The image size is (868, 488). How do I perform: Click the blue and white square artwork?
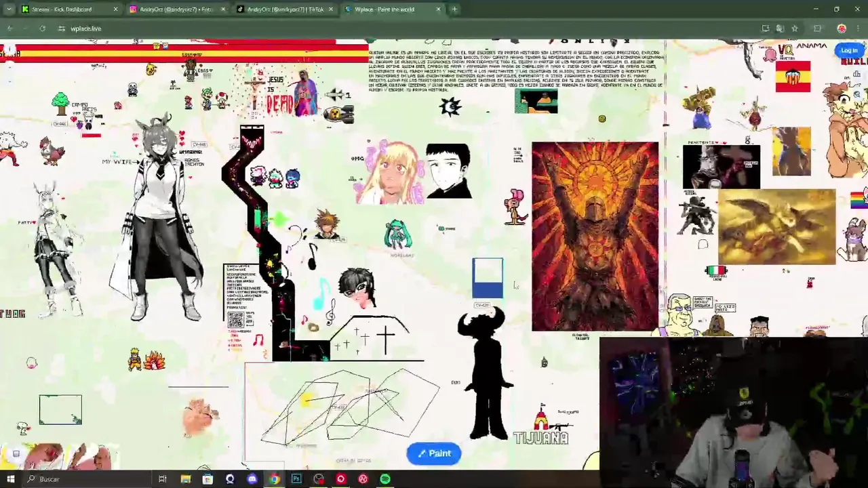click(488, 278)
